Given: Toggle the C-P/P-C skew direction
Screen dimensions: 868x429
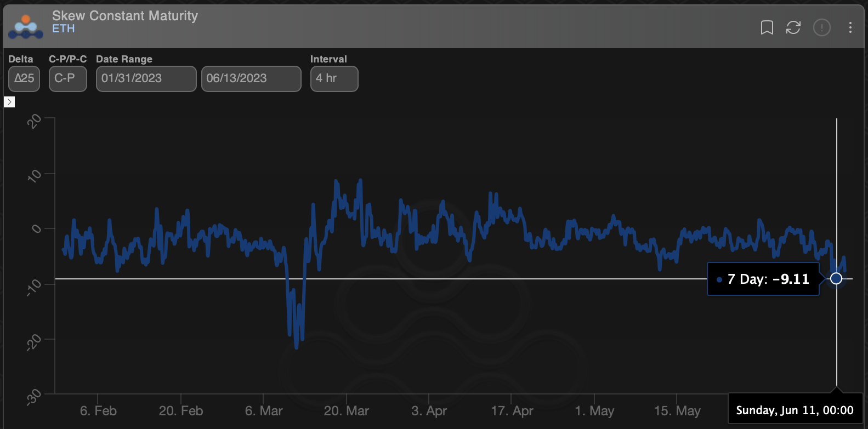Looking at the screenshot, I should click(x=67, y=78).
